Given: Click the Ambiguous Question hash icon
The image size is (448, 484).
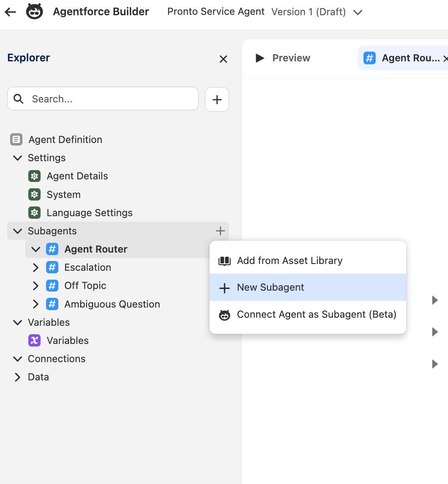Looking at the screenshot, I should coord(52,304).
